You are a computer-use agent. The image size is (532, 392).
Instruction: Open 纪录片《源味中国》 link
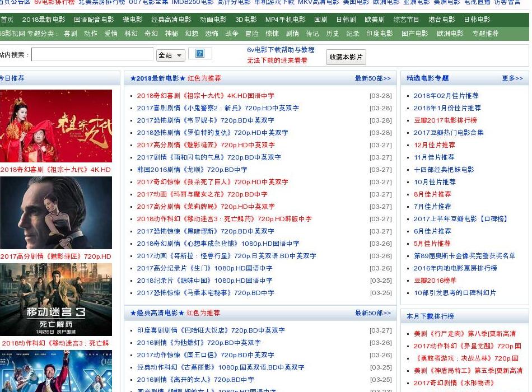coord(204,281)
